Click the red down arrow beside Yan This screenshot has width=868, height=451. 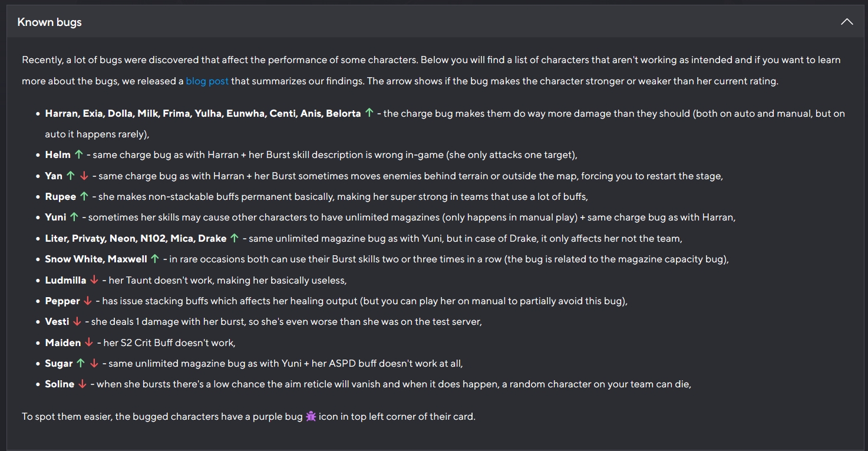[x=84, y=176]
